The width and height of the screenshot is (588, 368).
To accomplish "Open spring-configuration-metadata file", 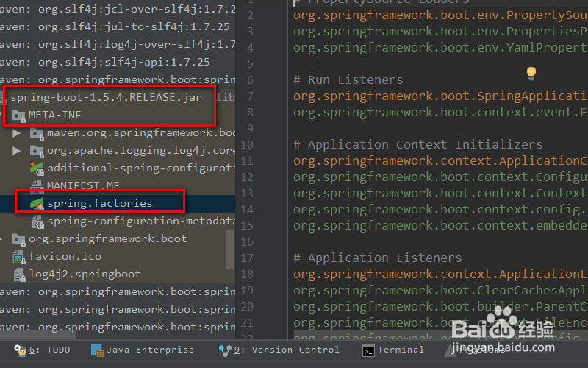I will tap(141, 222).
